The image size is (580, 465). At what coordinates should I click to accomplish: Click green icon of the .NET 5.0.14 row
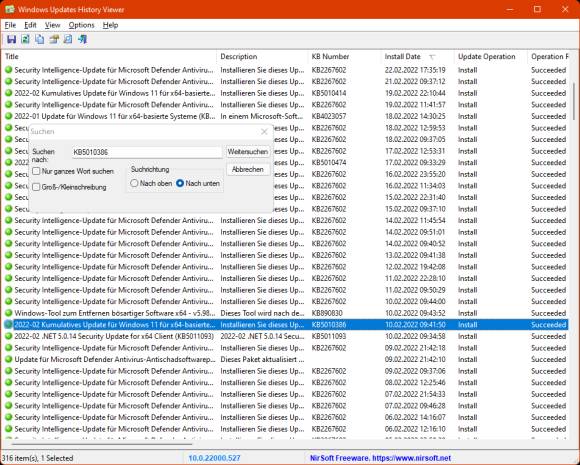tap(9, 336)
